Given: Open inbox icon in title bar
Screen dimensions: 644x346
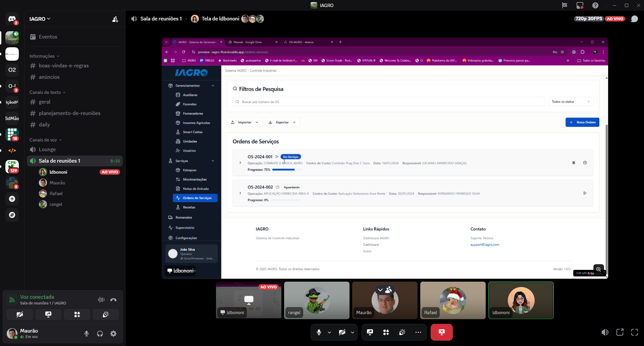Looking at the screenshot, I should coord(580,5).
